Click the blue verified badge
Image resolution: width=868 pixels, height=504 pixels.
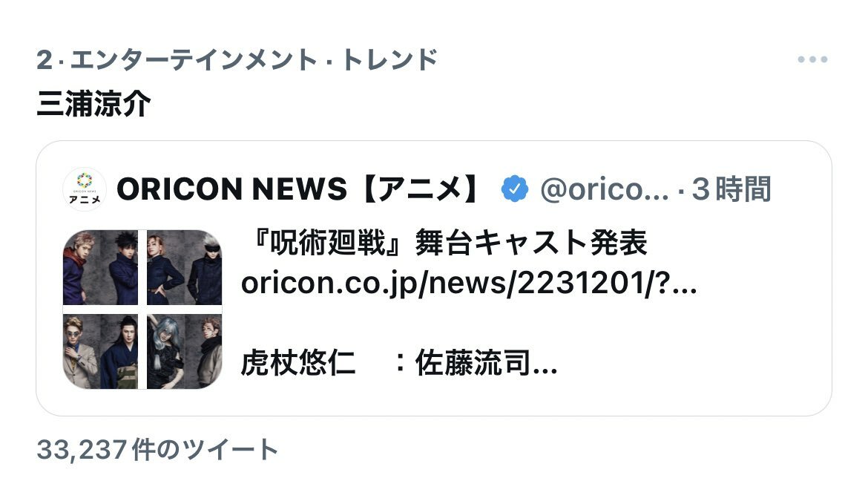(515, 189)
